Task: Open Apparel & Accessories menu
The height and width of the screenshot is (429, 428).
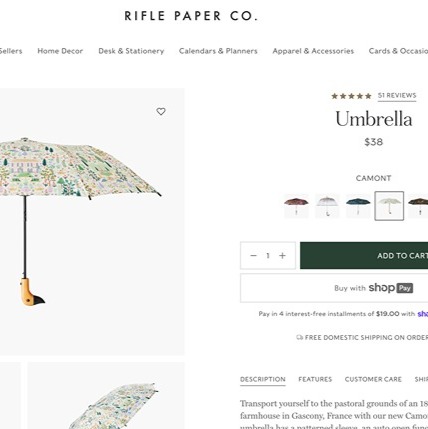Action: tap(313, 51)
